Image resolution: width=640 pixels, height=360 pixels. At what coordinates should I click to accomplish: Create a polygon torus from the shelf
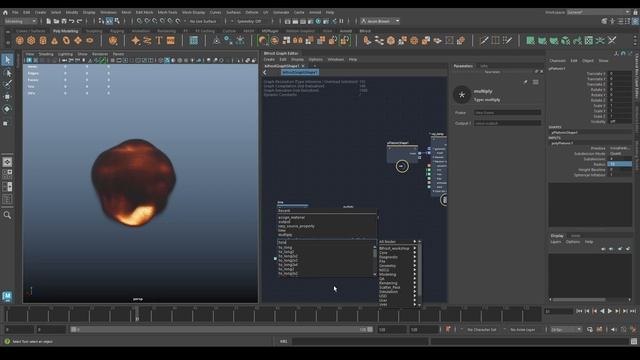pos(66,40)
